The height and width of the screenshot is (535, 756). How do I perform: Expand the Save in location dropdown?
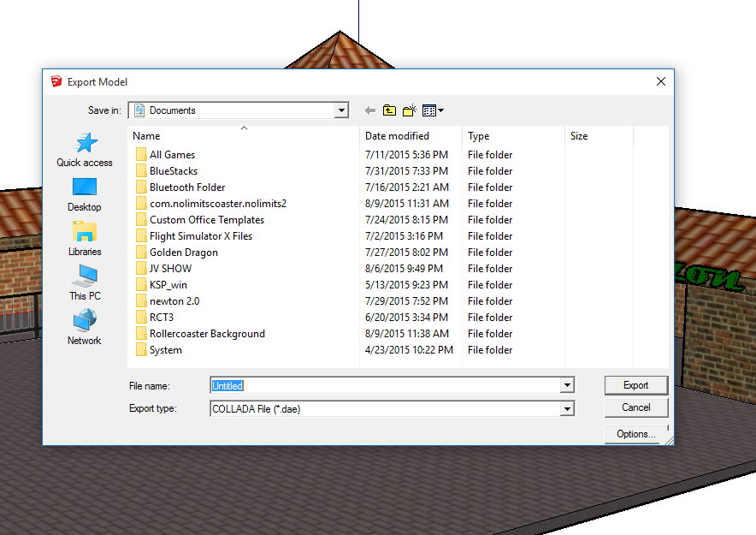341,110
